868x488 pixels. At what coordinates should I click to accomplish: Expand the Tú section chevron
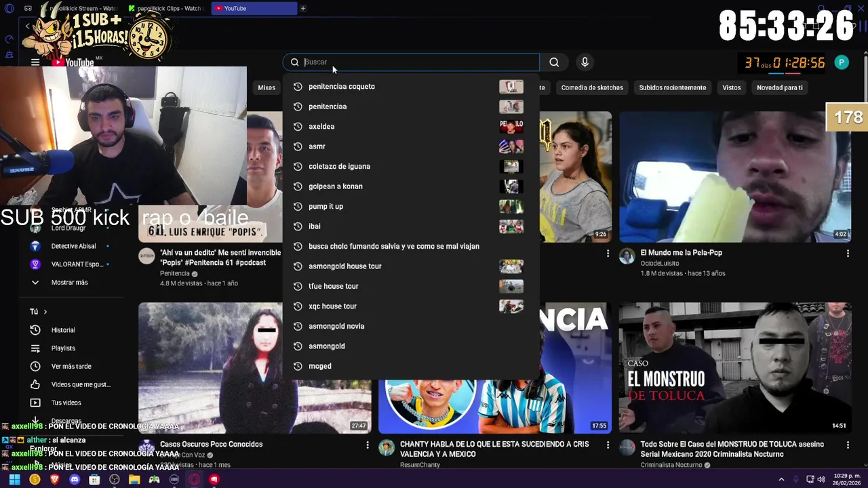(45, 312)
